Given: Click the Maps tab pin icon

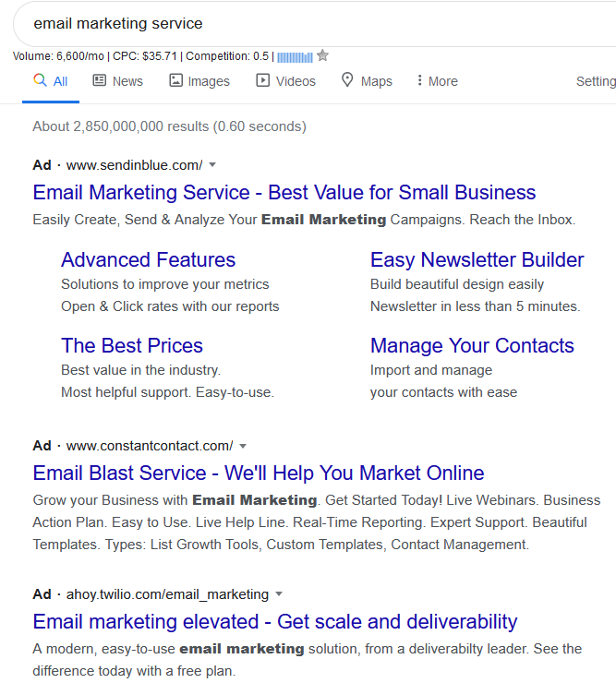Looking at the screenshot, I should (x=347, y=80).
